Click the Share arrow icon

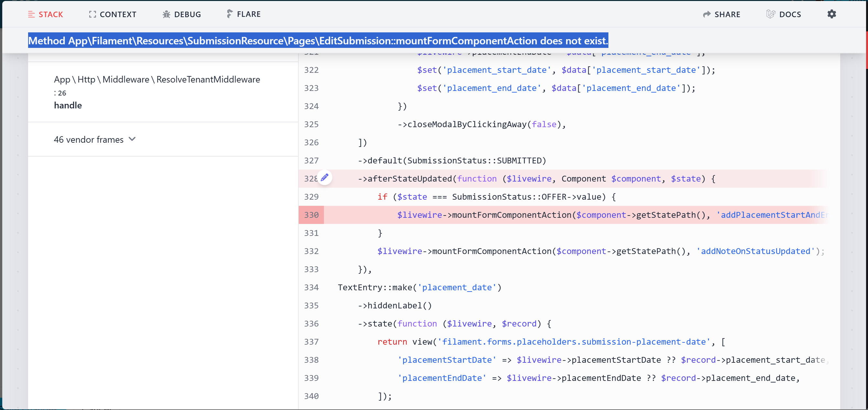[707, 14]
